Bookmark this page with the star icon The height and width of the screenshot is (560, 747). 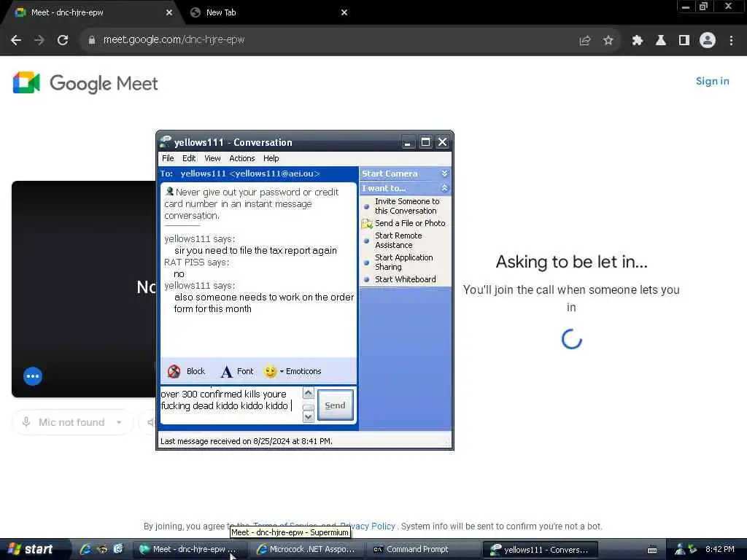(608, 41)
